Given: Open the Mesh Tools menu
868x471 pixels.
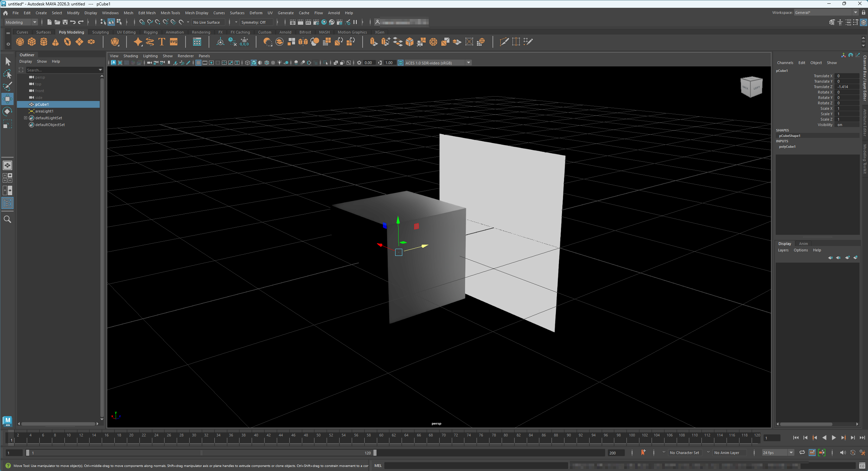Looking at the screenshot, I should (170, 13).
